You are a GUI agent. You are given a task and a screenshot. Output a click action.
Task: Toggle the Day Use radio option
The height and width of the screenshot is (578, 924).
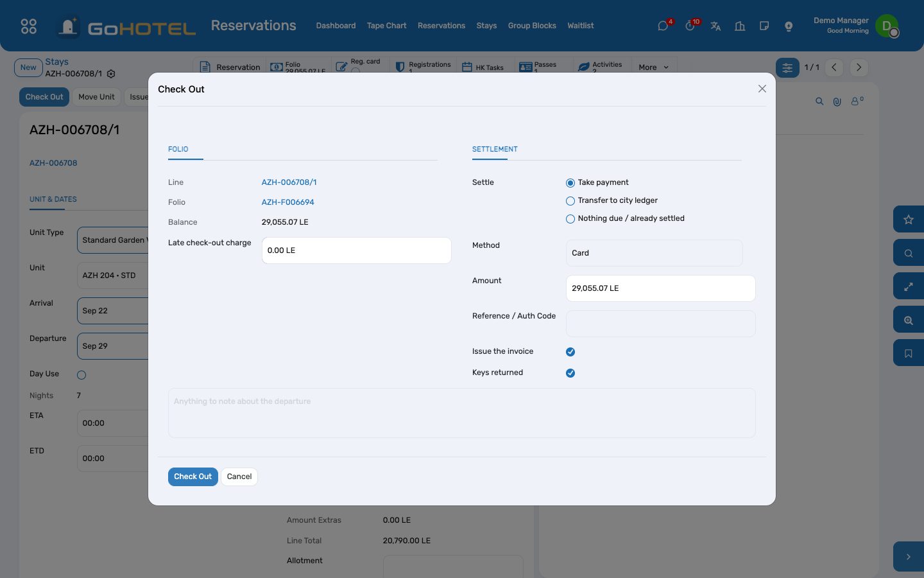click(x=81, y=375)
